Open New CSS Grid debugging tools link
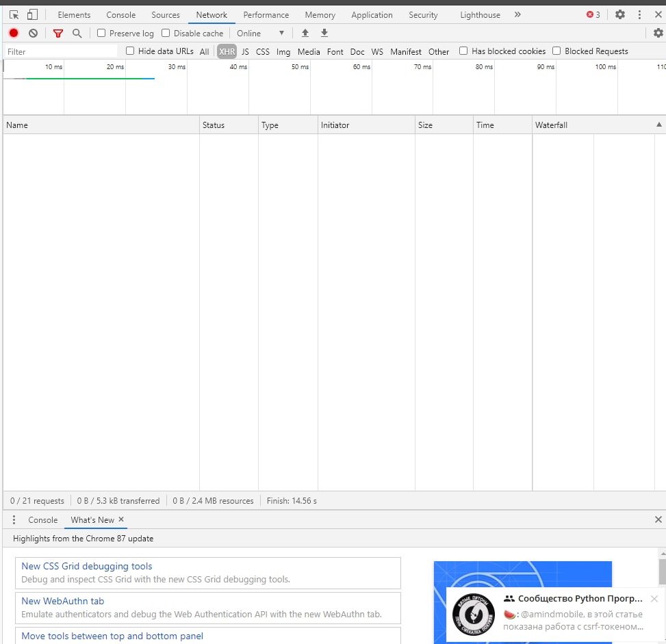The image size is (666, 644). [x=87, y=566]
